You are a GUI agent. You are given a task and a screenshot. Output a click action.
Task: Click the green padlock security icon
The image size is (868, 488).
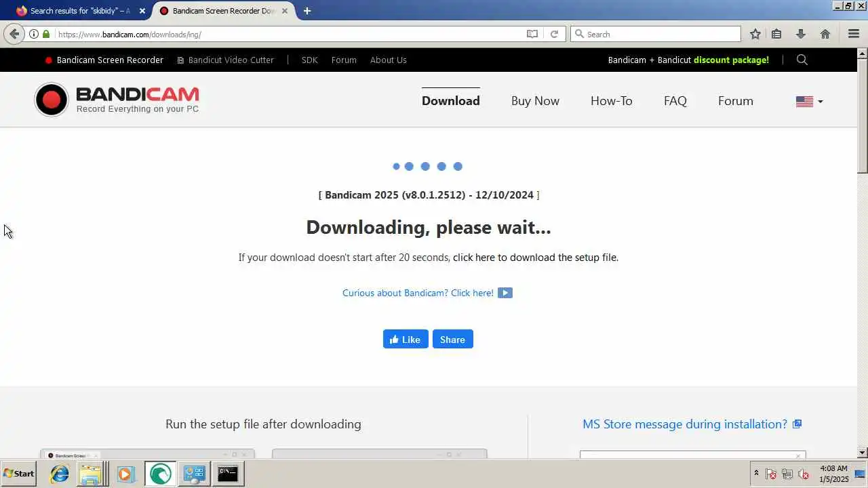click(x=46, y=34)
